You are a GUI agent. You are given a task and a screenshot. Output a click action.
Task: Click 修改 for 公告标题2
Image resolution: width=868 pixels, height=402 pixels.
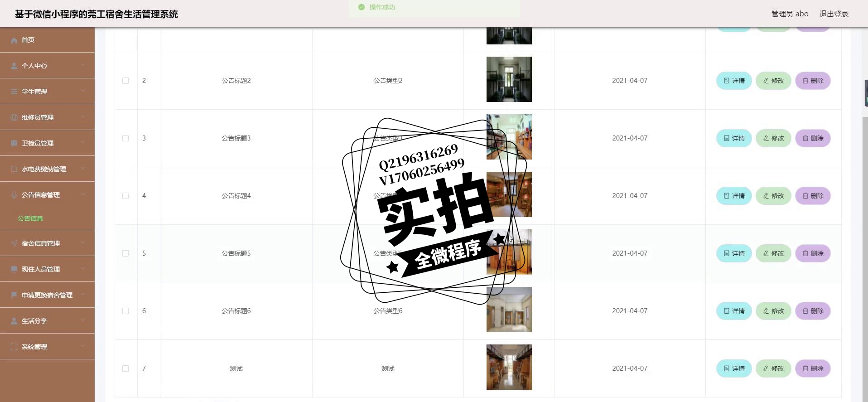(773, 81)
